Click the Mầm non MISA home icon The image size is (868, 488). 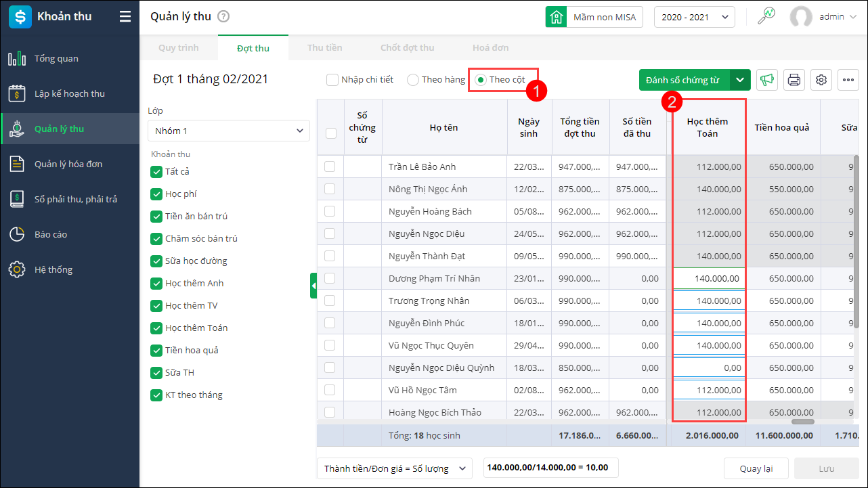click(556, 17)
